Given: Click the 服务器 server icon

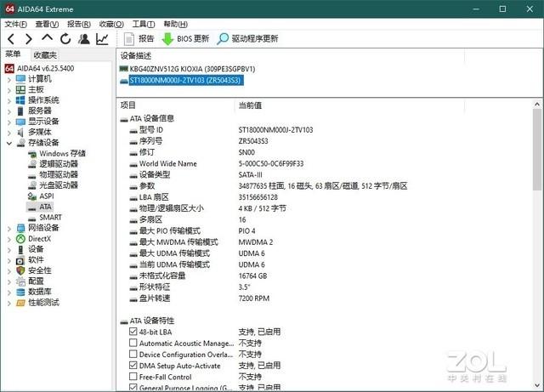Looking at the screenshot, I should (x=20, y=111).
